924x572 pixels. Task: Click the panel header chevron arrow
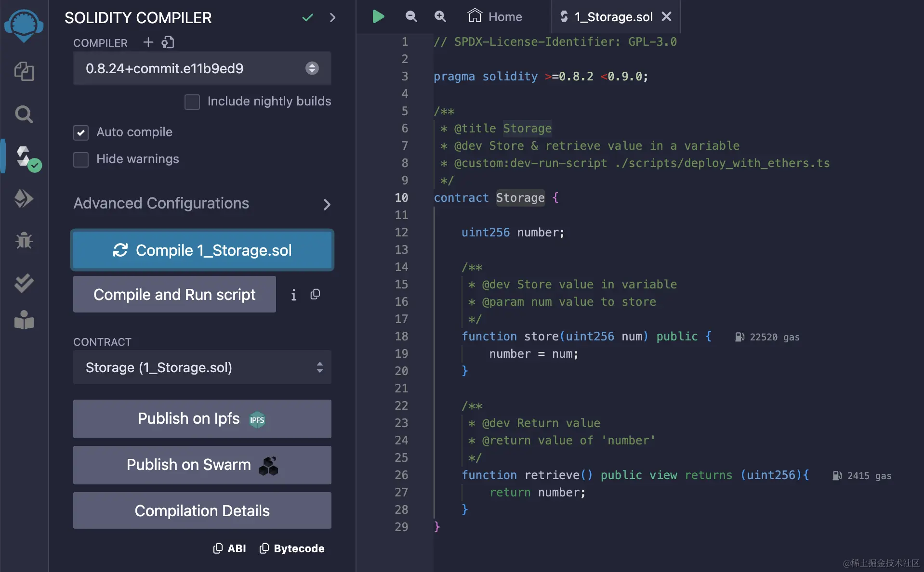332,18
